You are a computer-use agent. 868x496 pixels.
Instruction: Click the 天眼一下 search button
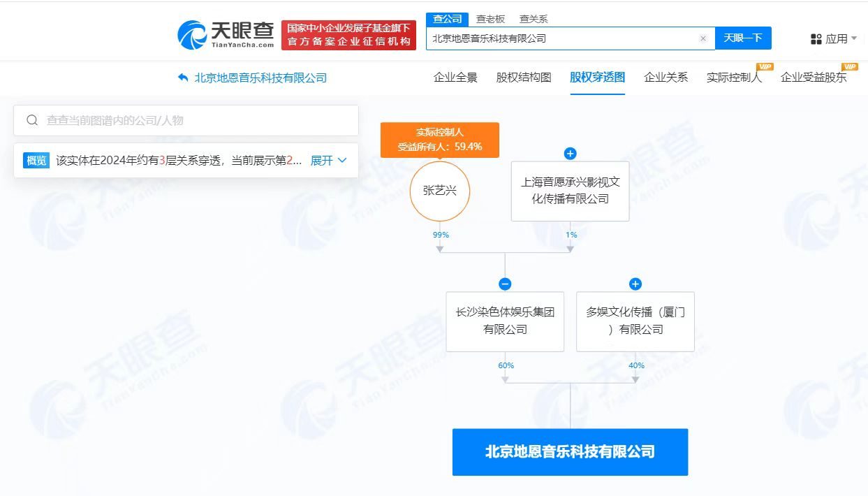coord(743,38)
